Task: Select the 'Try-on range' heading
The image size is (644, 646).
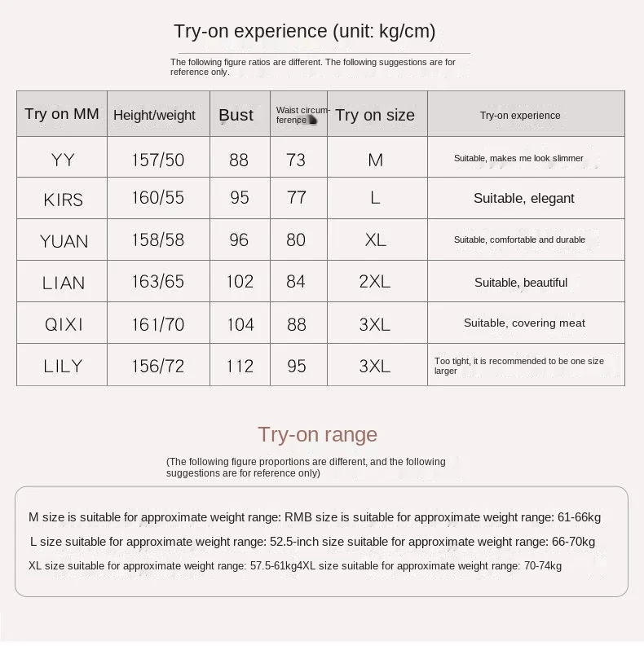Action: [317, 434]
